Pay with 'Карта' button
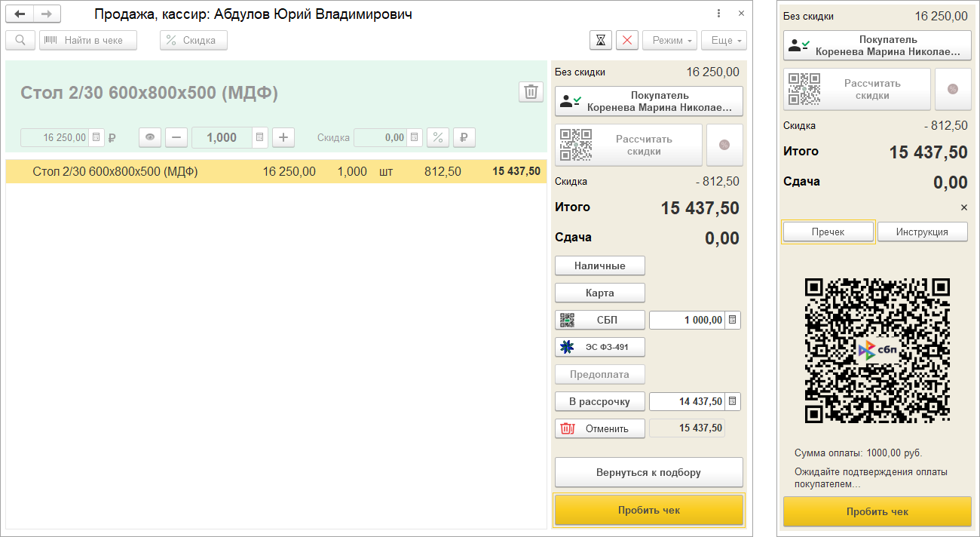Image resolution: width=980 pixels, height=537 pixels. tap(600, 293)
